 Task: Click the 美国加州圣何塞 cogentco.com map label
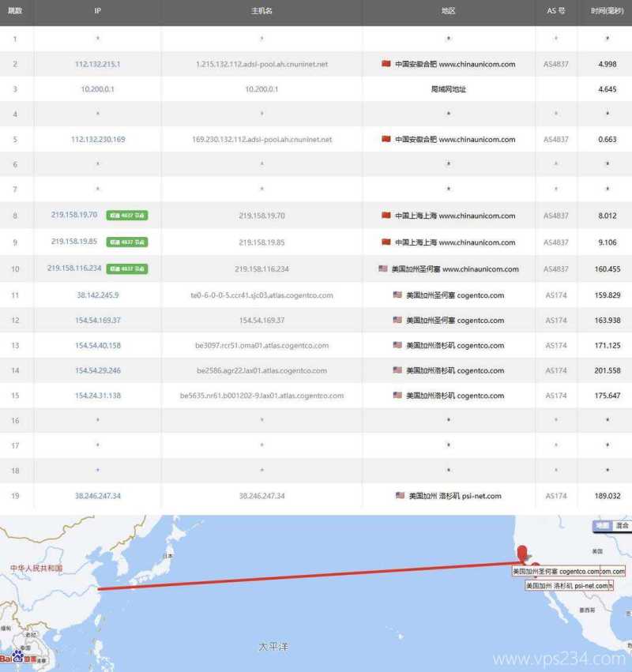pos(567,570)
